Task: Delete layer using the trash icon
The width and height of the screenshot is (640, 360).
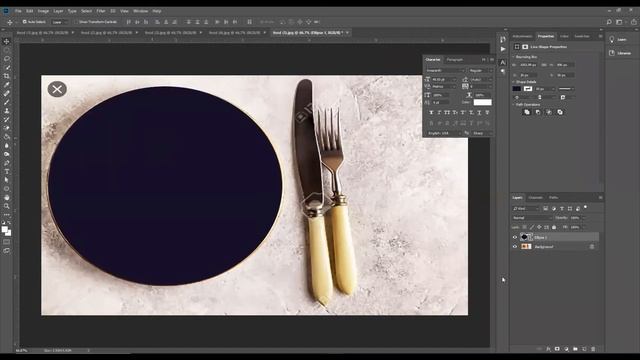Action: click(593, 349)
